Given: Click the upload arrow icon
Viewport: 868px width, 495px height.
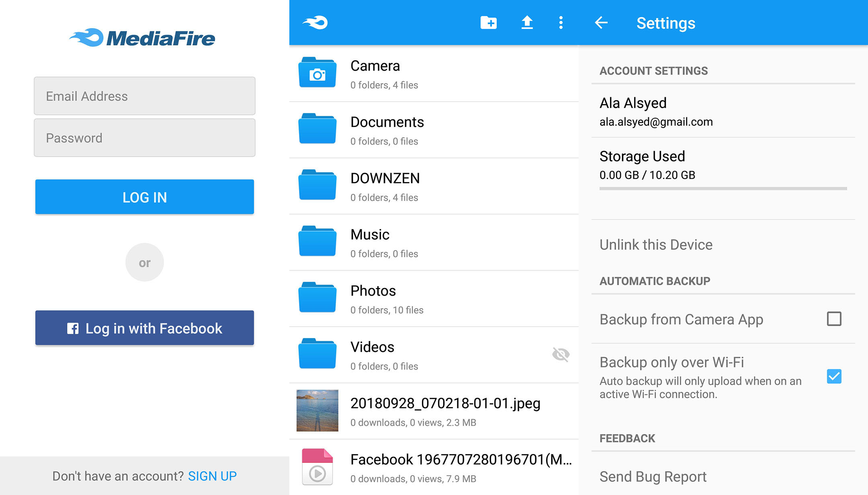Looking at the screenshot, I should (x=527, y=22).
